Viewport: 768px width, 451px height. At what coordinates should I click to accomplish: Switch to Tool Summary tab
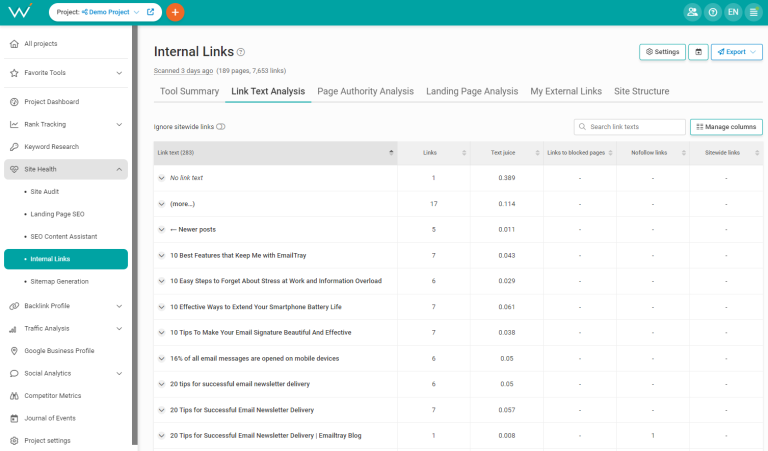coord(190,92)
